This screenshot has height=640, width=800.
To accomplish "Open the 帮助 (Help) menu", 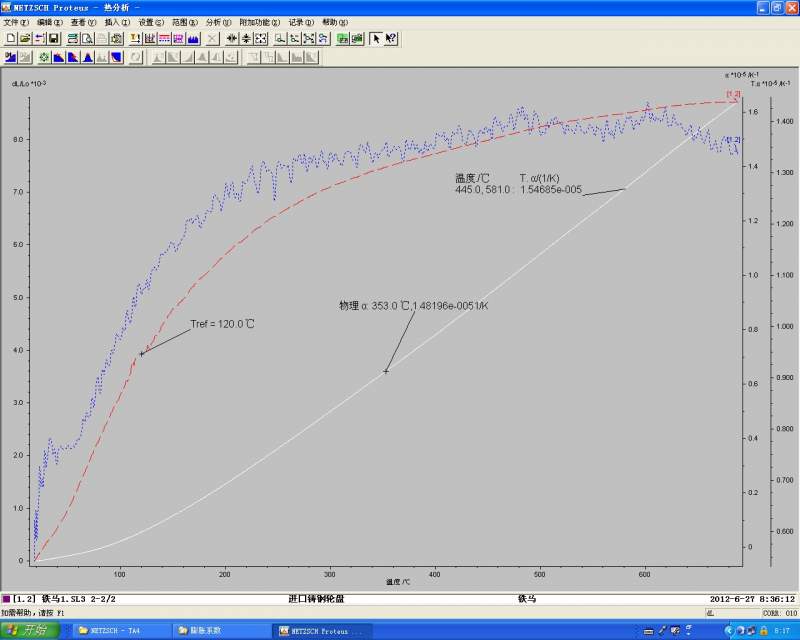I will point(335,22).
